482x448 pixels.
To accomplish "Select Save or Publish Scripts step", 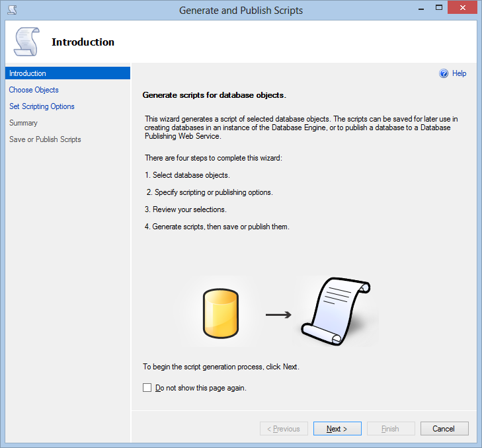I will (x=45, y=139).
